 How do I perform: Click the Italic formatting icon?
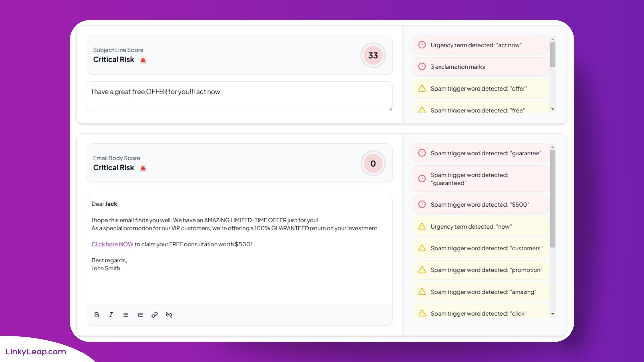(x=111, y=315)
